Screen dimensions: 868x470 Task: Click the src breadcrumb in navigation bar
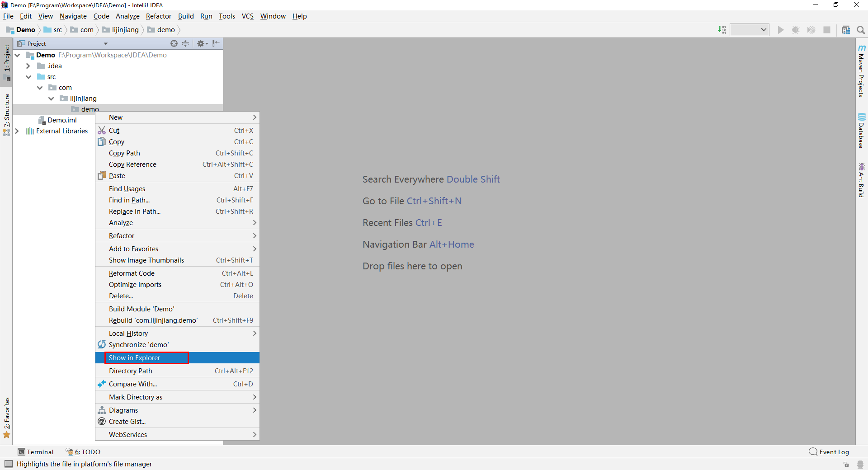(53, 30)
